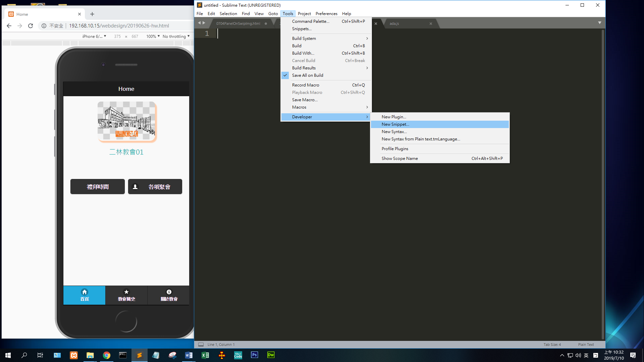Click the side panel switch icon in status bar

201,345
